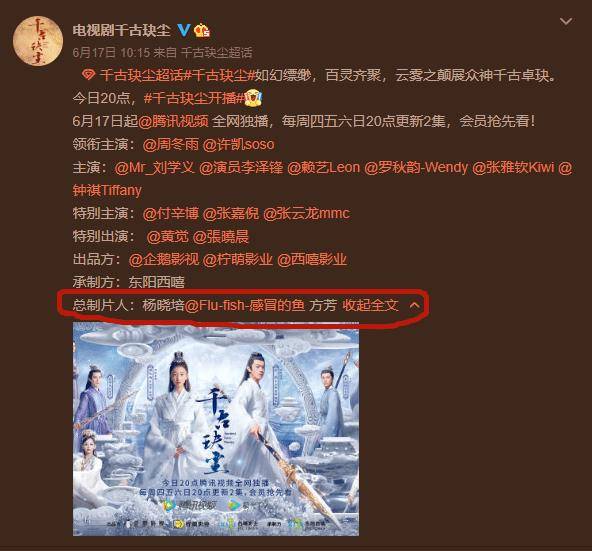Click the gold crown membership badge
The image size is (592, 551).
(202, 30)
